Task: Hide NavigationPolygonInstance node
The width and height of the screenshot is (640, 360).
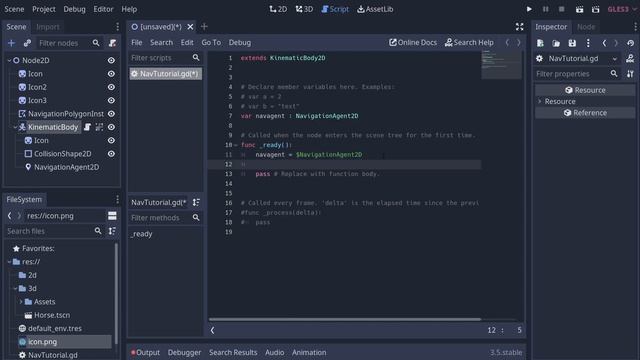Action: coord(111,113)
